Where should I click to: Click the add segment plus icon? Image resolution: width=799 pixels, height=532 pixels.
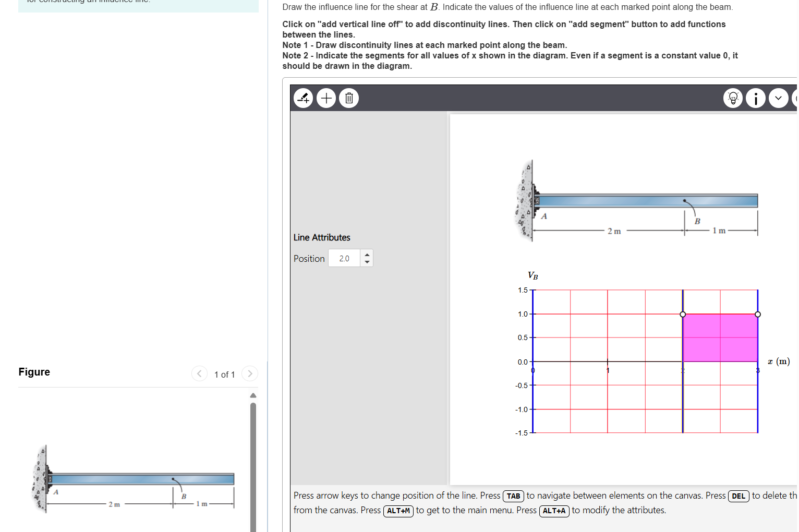click(326, 98)
